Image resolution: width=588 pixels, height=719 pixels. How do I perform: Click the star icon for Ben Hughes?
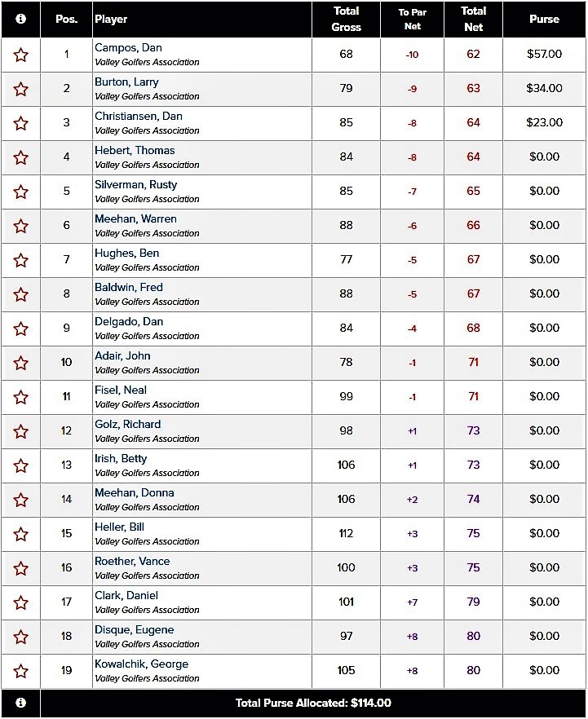tap(20, 260)
